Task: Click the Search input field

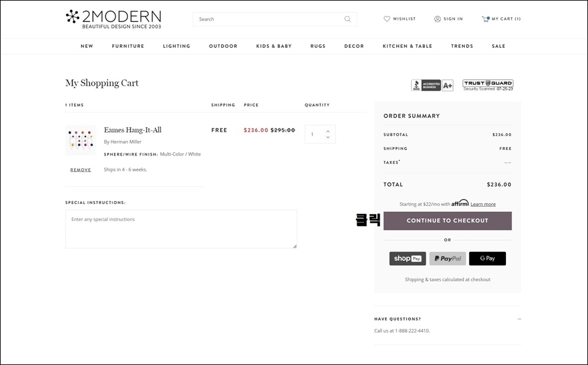Action: coord(275,19)
